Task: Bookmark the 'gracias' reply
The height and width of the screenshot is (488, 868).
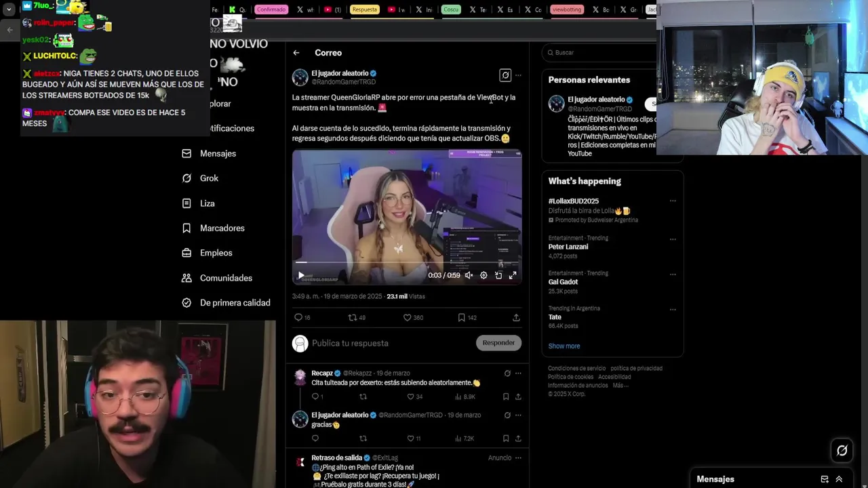Action: click(x=506, y=439)
